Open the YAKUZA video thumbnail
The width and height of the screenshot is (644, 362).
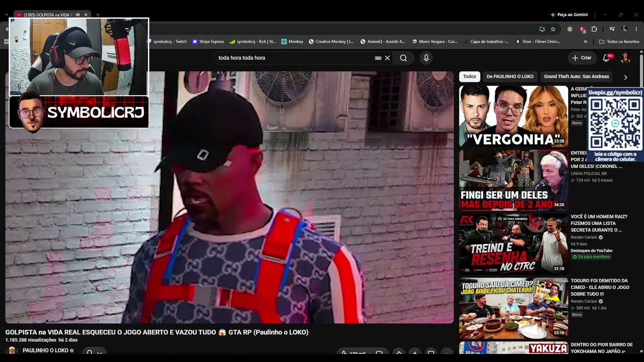(x=513, y=348)
